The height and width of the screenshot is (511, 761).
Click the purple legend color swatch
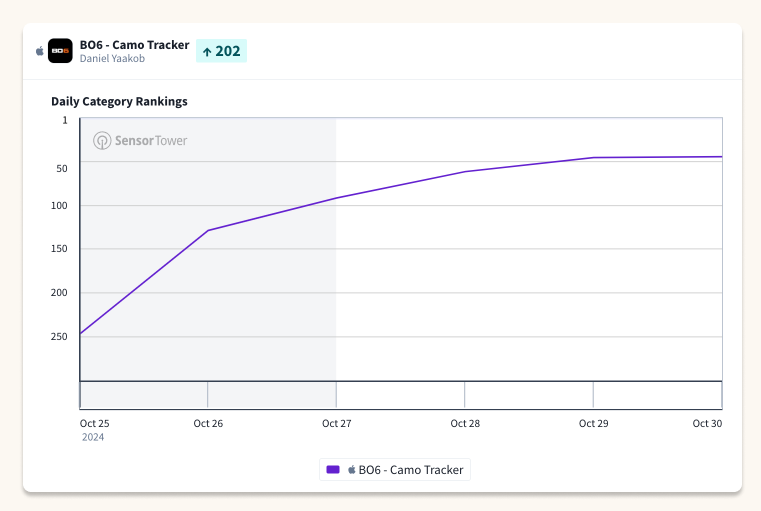(x=333, y=469)
